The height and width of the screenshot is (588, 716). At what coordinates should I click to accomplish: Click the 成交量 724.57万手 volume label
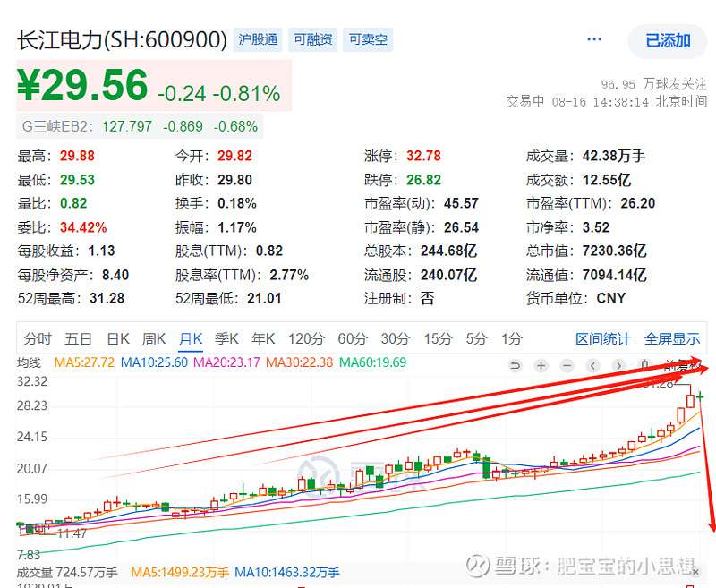(x=67, y=572)
